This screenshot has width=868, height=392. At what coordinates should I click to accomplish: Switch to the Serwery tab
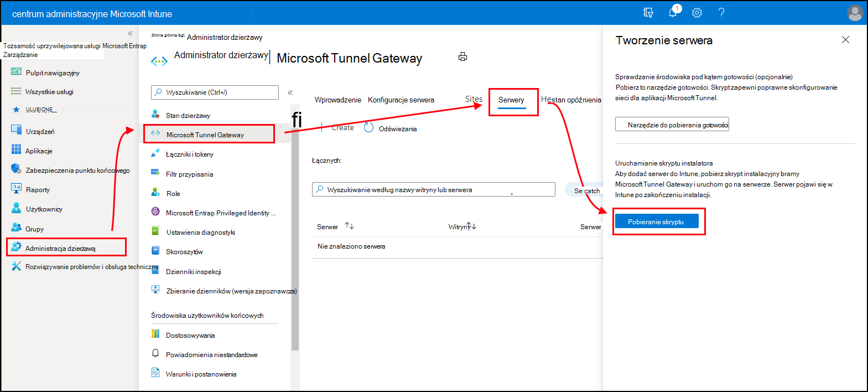tap(511, 100)
